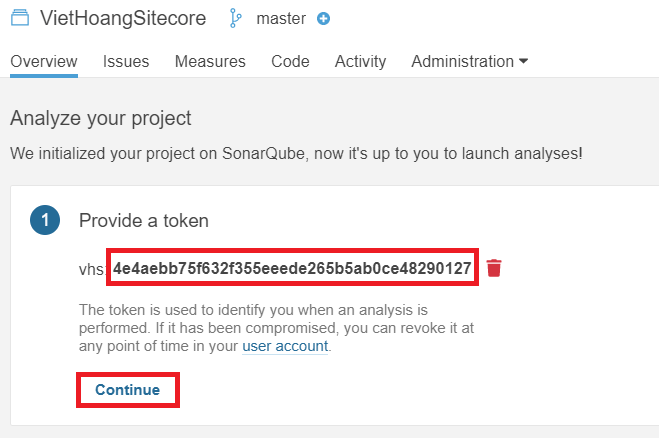Click the VietHoangSitecore project name
This screenshot has height=438, width=659.
pyautogui.click(x=123, y=18)
